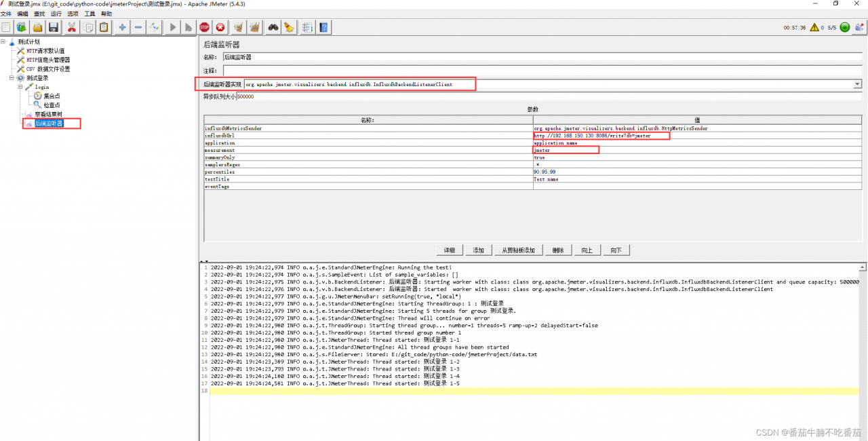The height and width of the screenshot is (441, 868).
Task: Click the warning triangle log indicator
Action: click(x=814, y=28)
